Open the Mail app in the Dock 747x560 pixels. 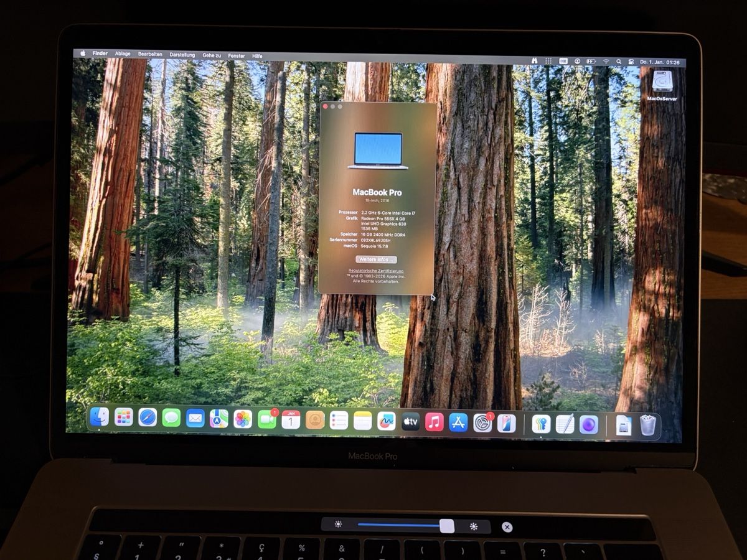[195, 418]
